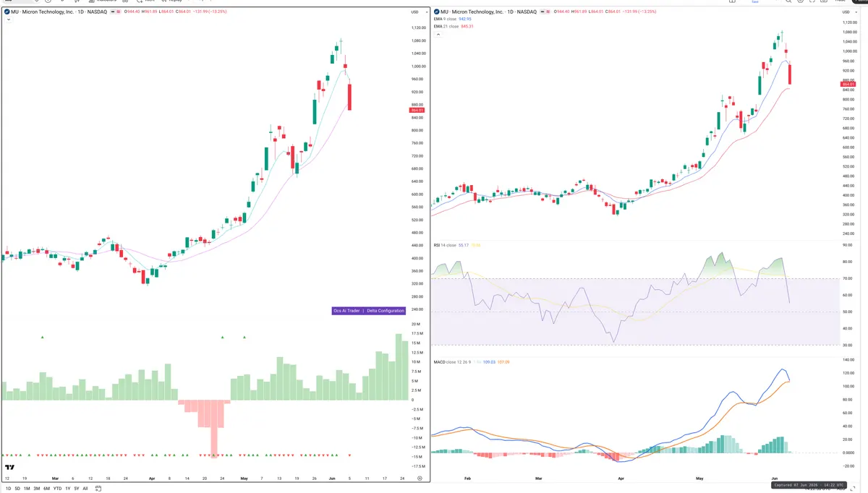Click the MACD value 109.03

(489, 362)
